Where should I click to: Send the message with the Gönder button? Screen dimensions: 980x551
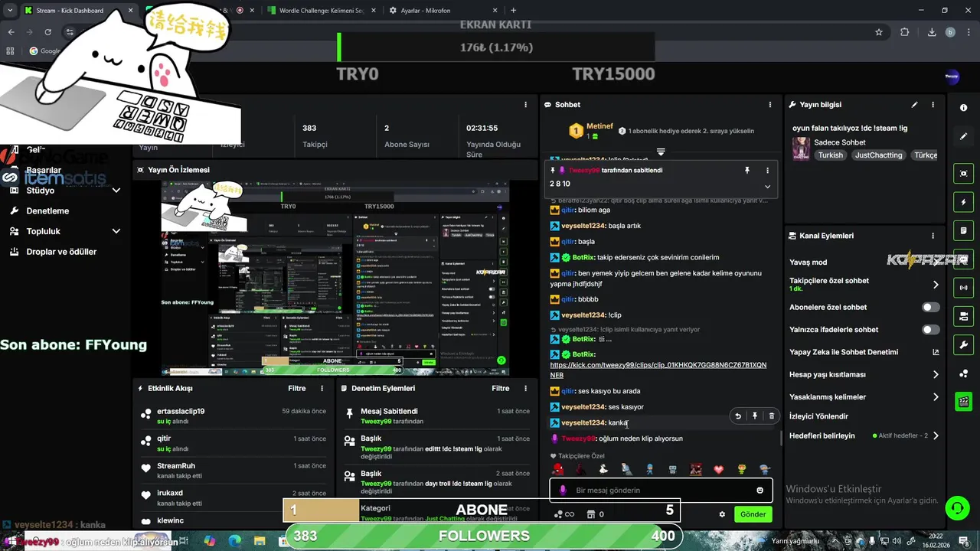pyautogui.click(x=753, y=514)
